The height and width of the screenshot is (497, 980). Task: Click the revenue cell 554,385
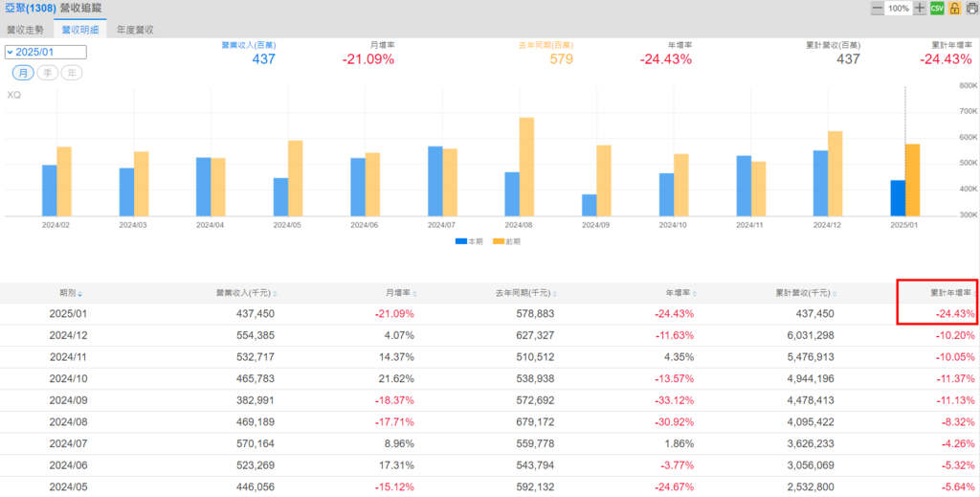255,336
